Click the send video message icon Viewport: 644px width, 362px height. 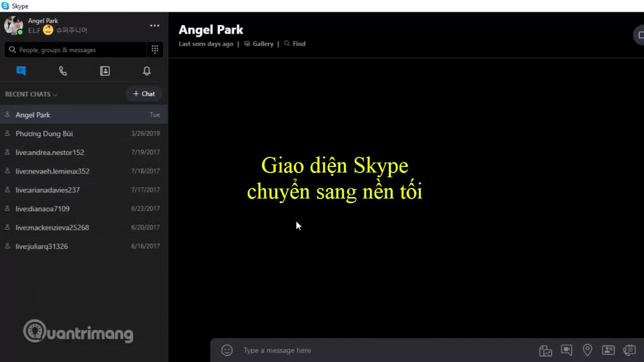click(x=567, y=350)
